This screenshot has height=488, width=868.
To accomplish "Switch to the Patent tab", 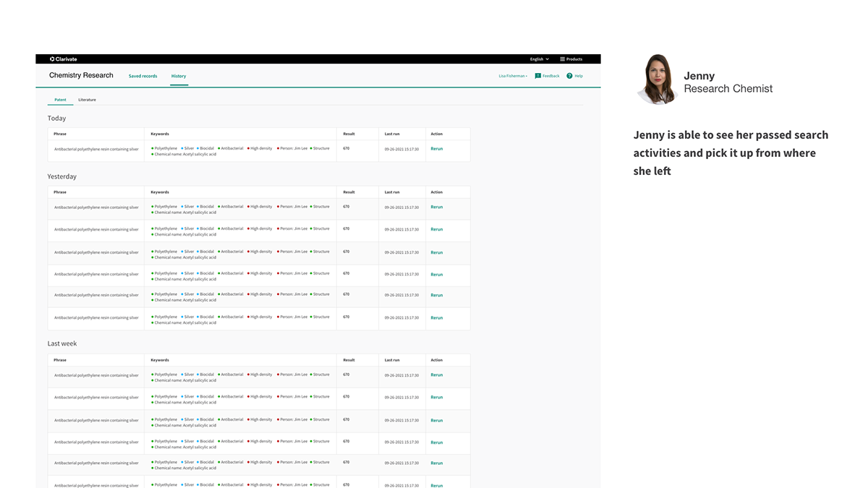I will [x=60, y=100].
